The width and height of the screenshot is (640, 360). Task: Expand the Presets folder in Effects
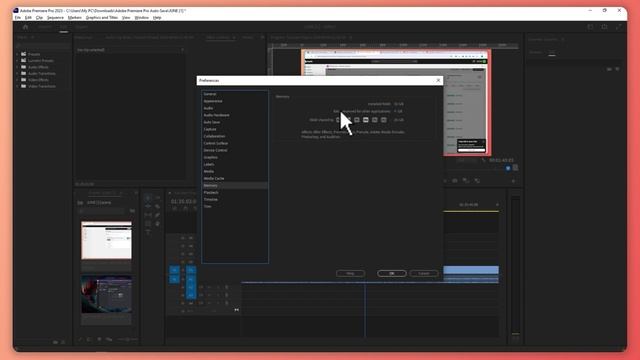click(18, 54)
